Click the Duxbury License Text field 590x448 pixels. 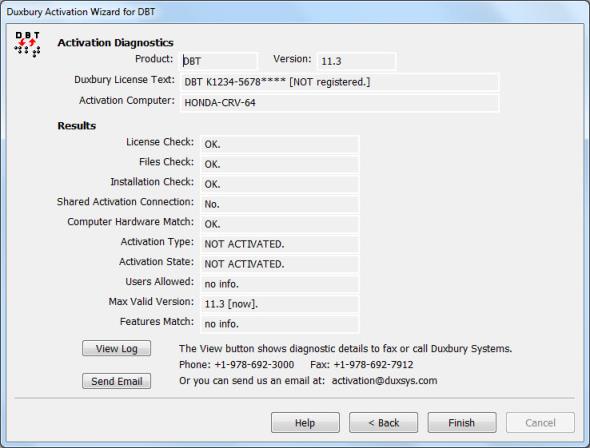(340, 82)
